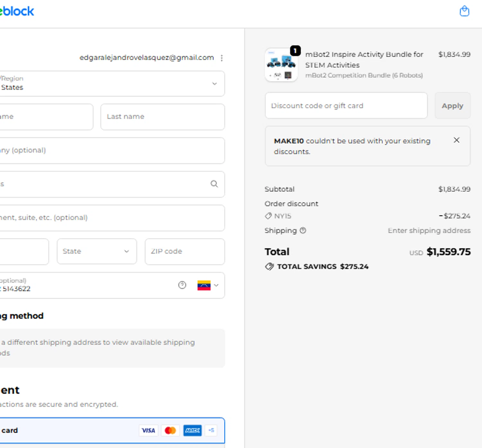Click the Mastercard icon
Screen dimensions: 482x448
point(170,430)
